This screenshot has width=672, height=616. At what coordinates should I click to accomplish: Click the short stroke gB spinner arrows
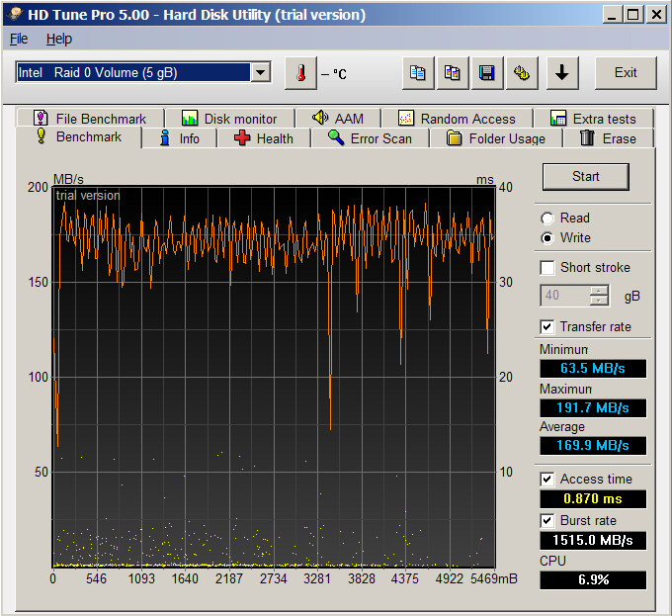tap(599, 296)
